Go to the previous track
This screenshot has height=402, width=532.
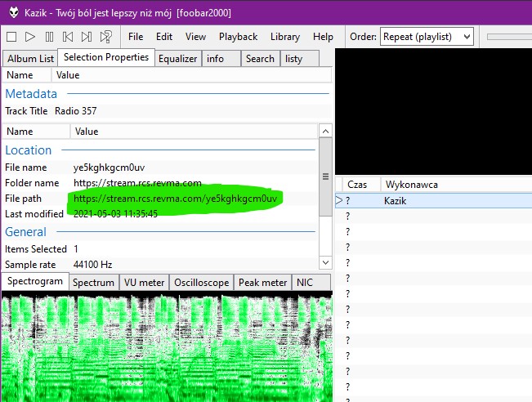pos(68,37)
